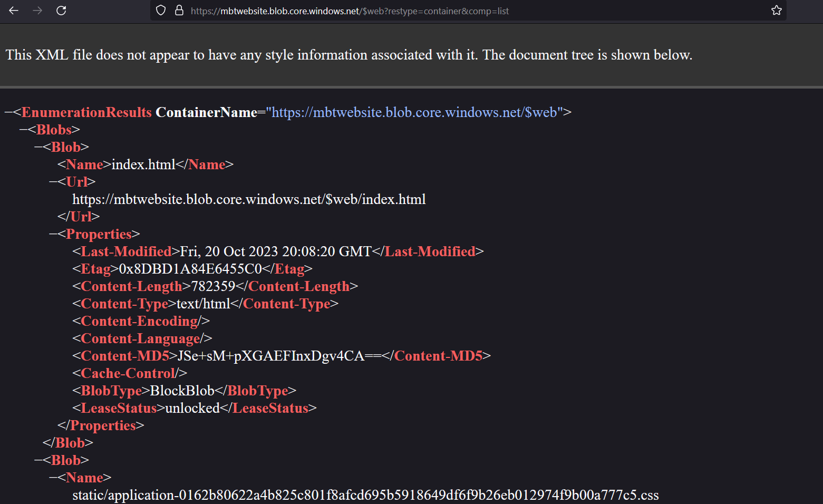Image resolution: width=823 pixels, height=504 pixels.
Task: Click the BlockBlob BlobType value
Action: [182, 390]
